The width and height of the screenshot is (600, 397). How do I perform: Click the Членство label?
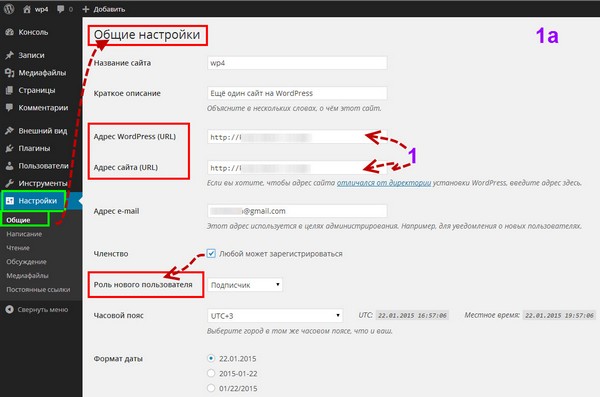point(111,253)
